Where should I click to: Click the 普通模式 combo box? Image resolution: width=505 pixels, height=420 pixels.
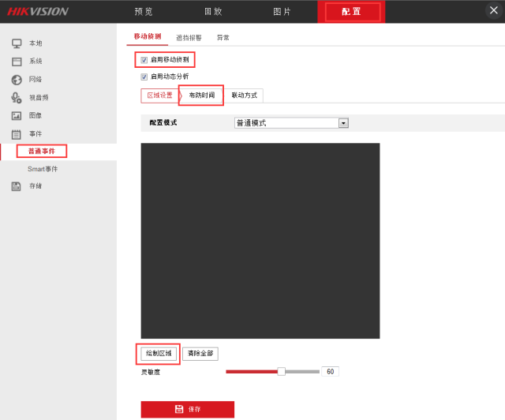point(291,123)
